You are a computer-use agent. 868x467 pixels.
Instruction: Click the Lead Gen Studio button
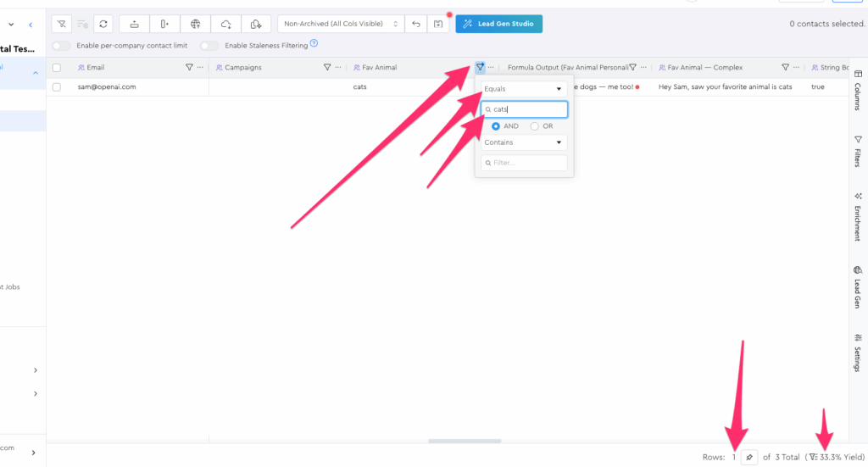tap(498, 24)
